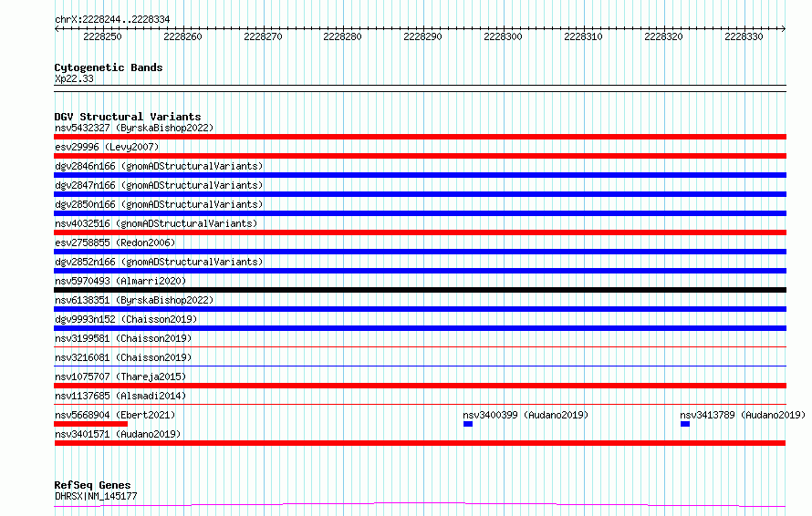Viewport: 812px width, 516px height.
Task: Open dgv9993n152 (Chaisson2019) label
Action: coord(126,319)
